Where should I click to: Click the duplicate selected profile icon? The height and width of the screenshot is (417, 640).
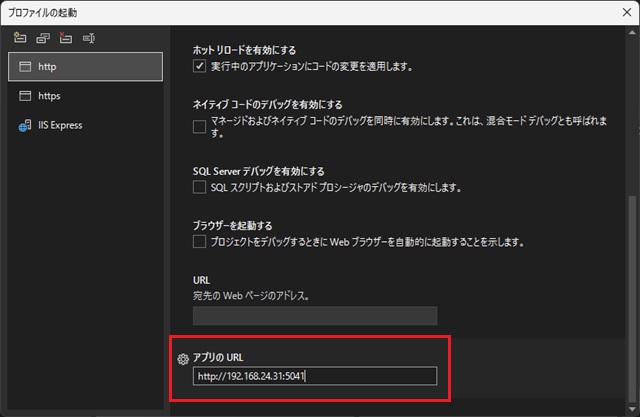tap(43, 38)
